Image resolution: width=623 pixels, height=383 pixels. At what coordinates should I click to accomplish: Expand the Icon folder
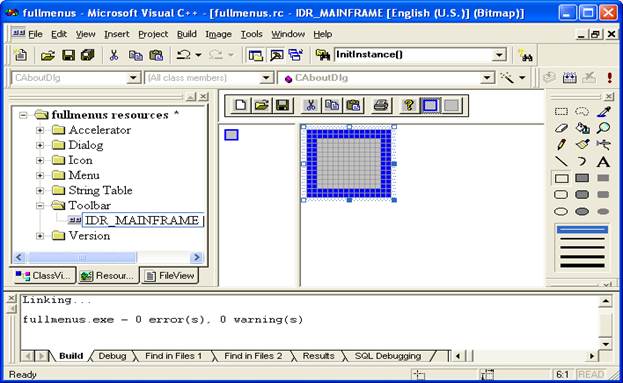coord(40,160)
